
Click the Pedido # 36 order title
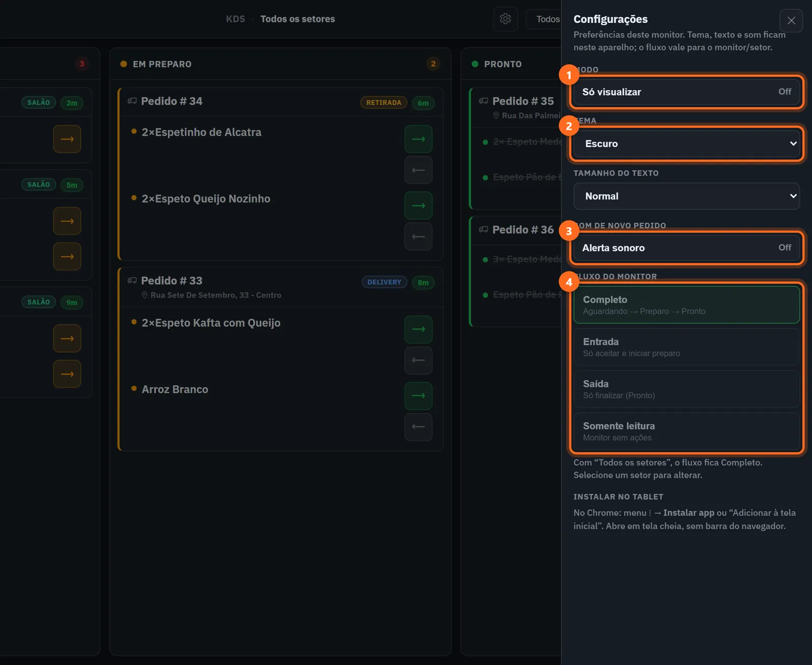tap(523, 229)
